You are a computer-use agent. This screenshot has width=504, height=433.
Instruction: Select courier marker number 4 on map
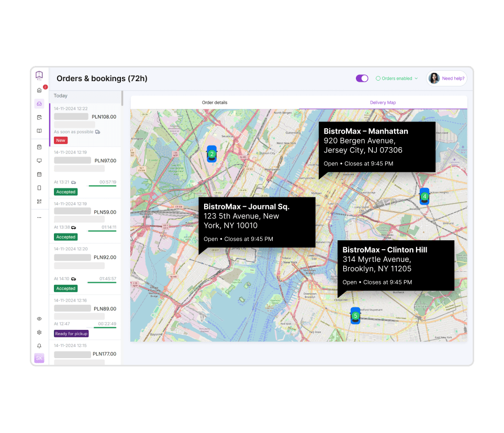click(424, 196)
